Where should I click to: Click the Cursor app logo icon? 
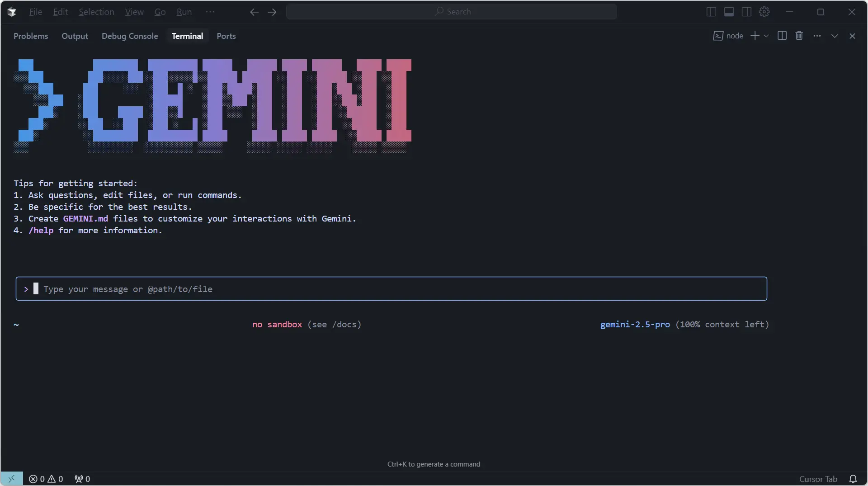tap(12, 12)
